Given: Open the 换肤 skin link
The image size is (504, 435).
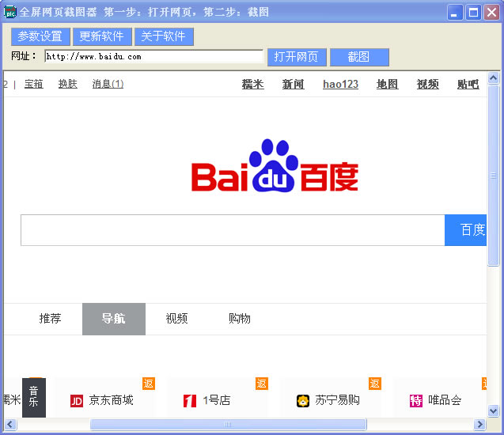Looking at the screenshot, I should click(68, 84).
